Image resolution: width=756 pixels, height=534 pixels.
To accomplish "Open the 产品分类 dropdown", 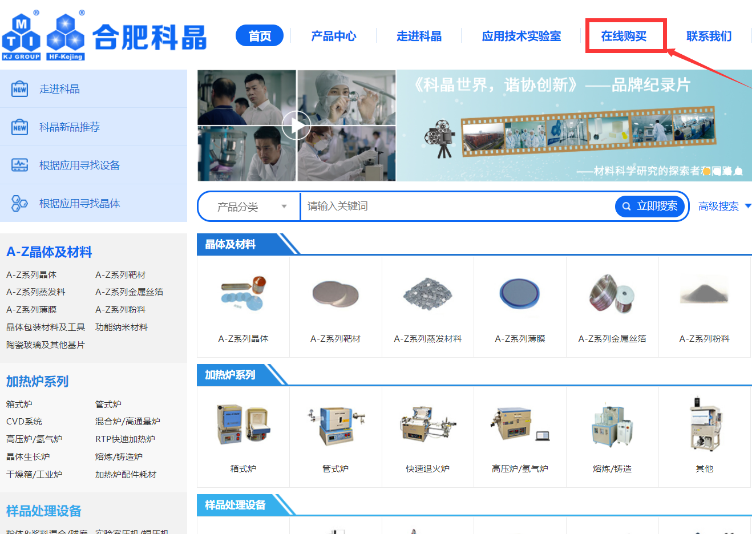I will [250, 207].
